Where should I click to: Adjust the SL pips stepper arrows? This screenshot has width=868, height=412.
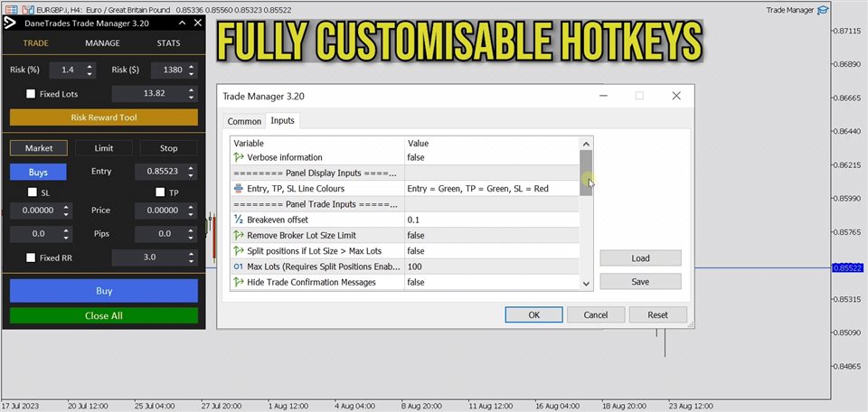(66, 234)
